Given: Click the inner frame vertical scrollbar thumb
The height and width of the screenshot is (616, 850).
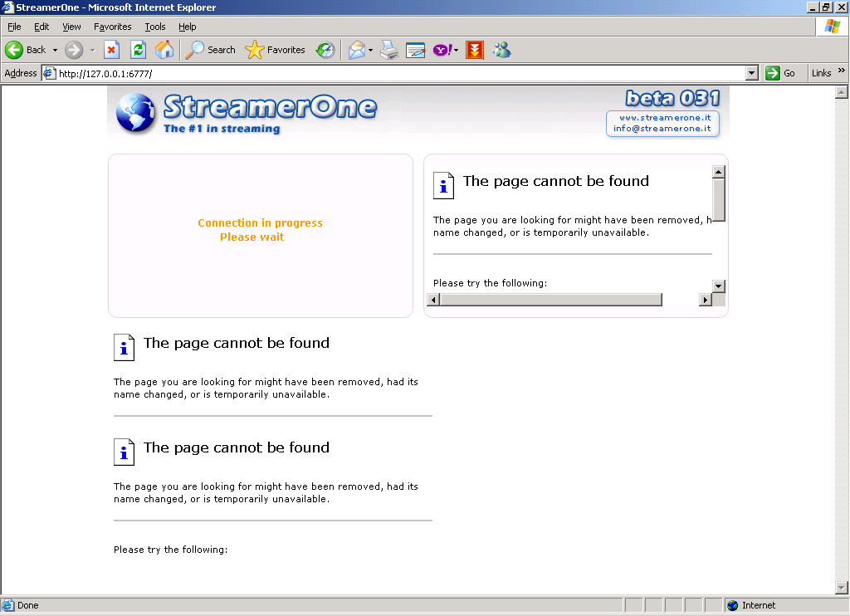Looking at the screenshot, I should 719,199.
